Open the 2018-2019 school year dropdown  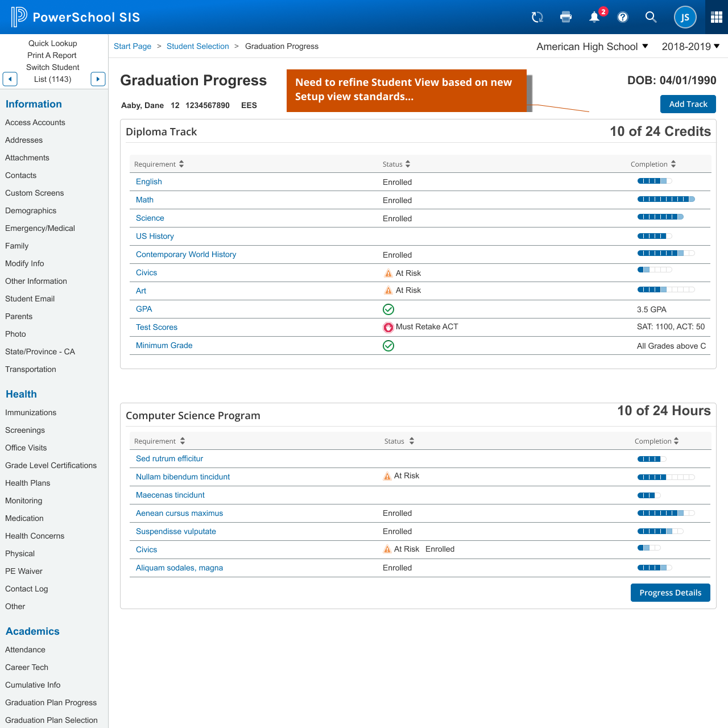(x=690, y=47)
